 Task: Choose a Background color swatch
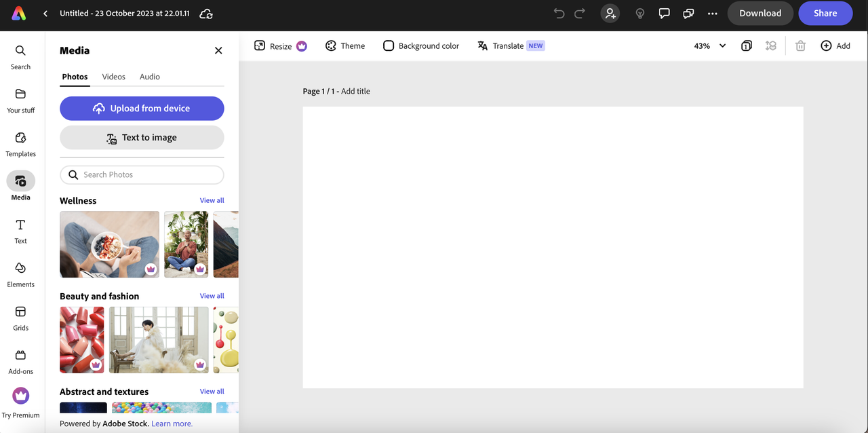coord(421,46)
